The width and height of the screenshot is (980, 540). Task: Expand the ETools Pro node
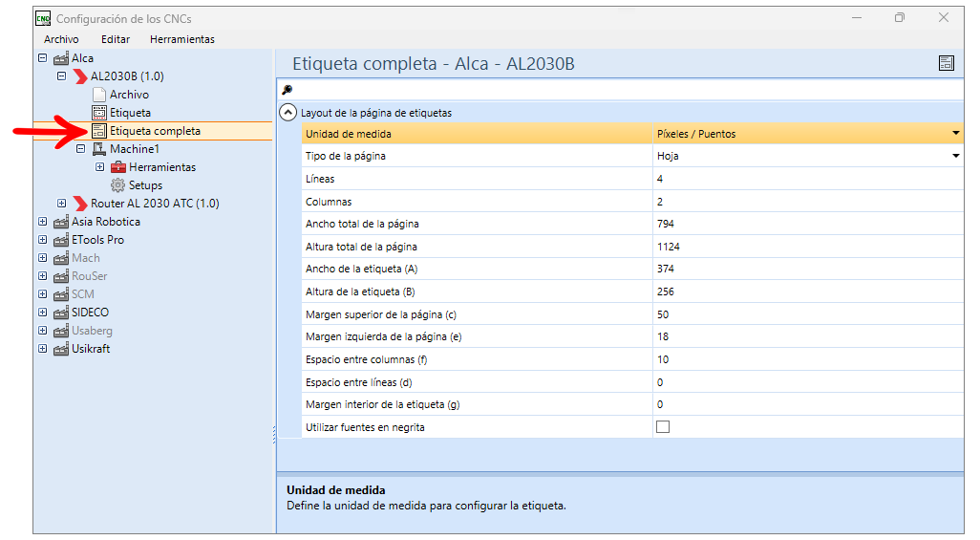tap(42, 240)
